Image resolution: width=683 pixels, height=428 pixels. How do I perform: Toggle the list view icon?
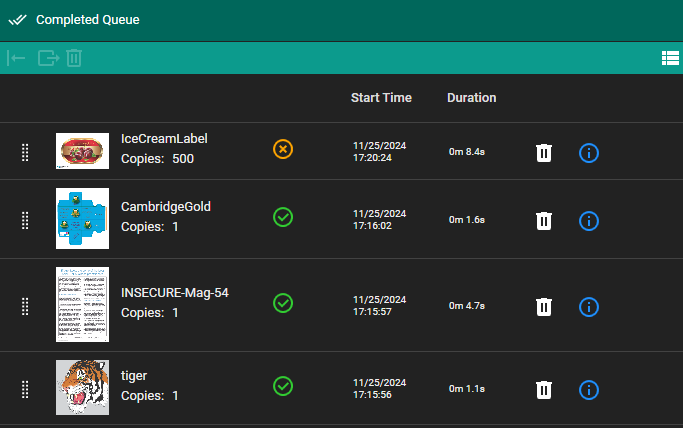(x=670, y=58)
